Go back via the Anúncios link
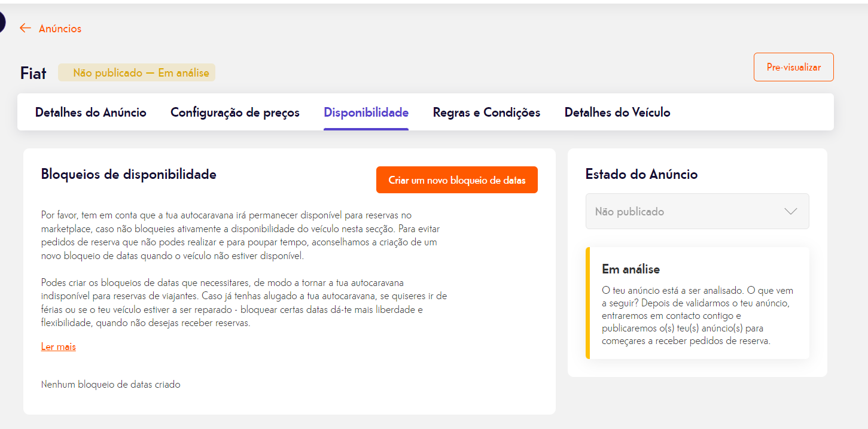 [60, 29]
